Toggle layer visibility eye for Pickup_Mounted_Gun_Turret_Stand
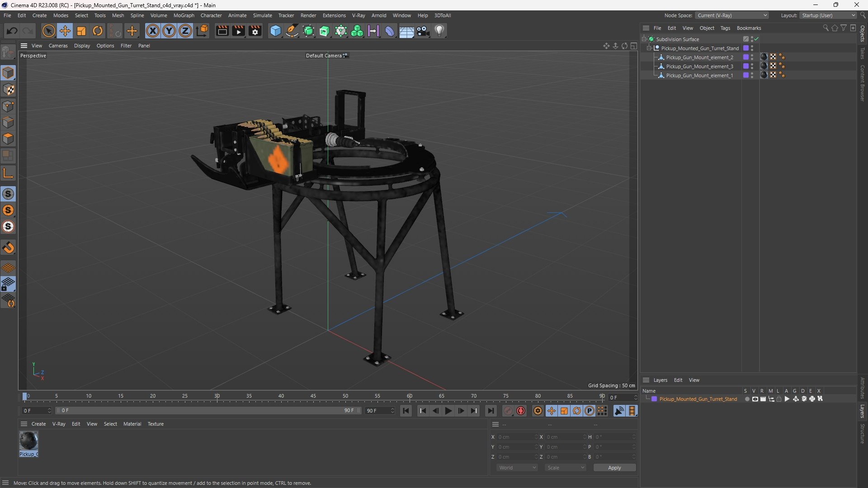Screen dimensions: 868x488 click(x=755, y=399)
